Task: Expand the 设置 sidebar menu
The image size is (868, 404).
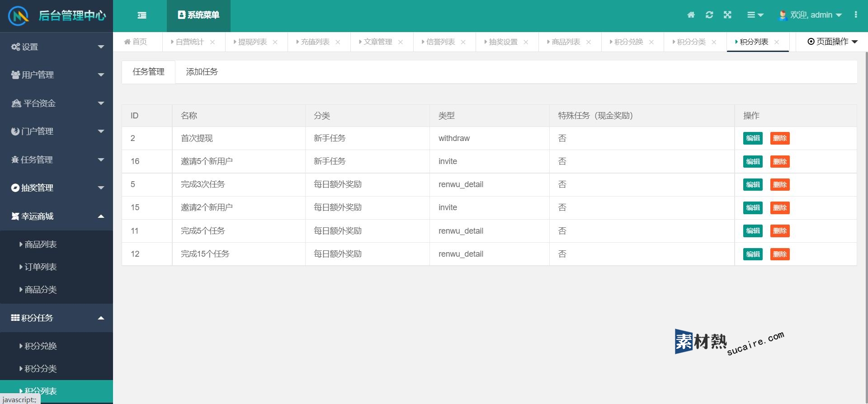Action: 57,47
